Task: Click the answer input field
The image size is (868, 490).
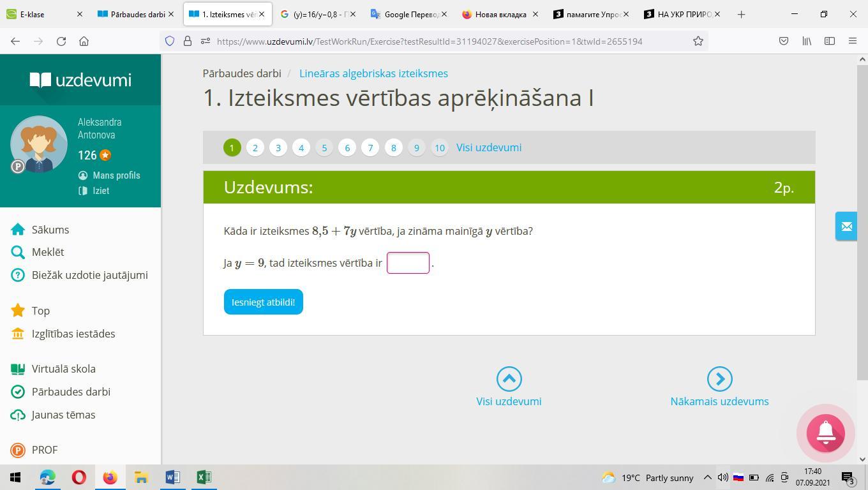Action: click(408, 263)
